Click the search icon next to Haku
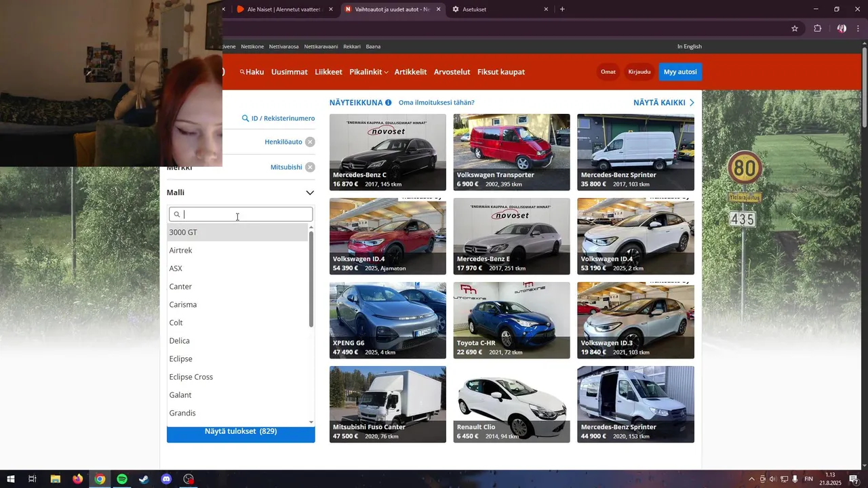This screenshot has width=868, height=488. tap(242, 72)
